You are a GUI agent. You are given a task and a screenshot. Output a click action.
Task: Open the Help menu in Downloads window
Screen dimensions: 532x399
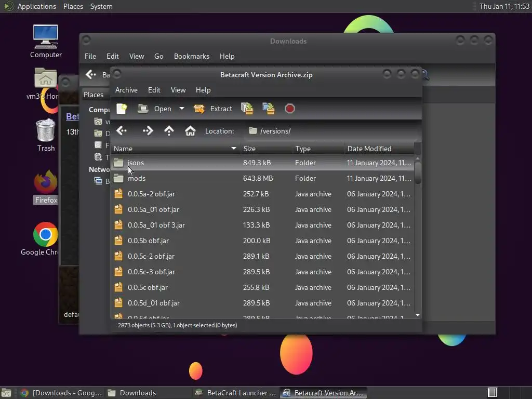coord(227,56)
